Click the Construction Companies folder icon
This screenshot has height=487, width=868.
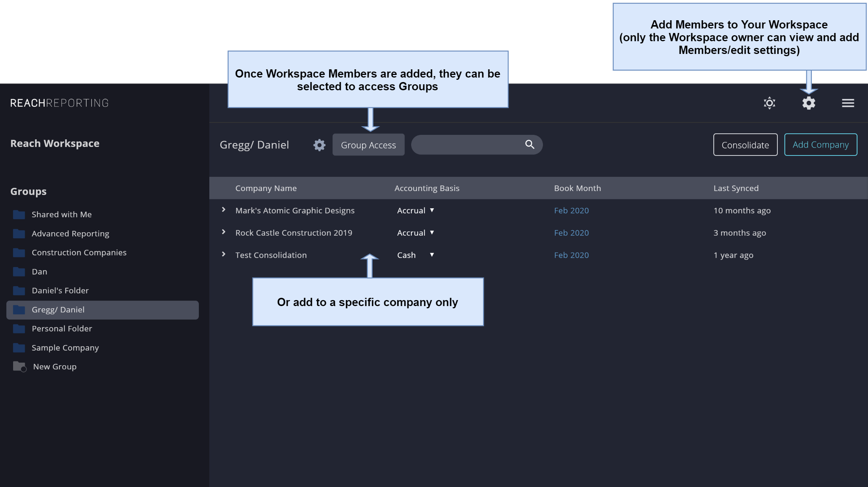[19, 252]
